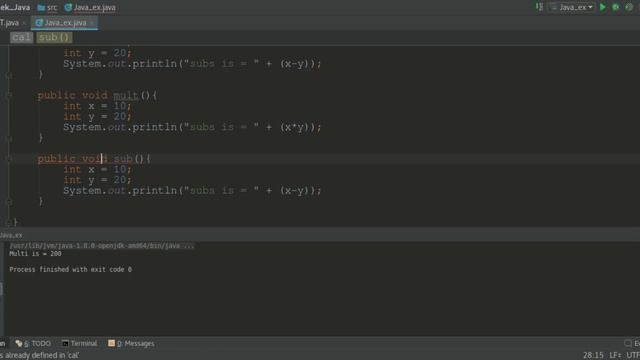
Task: Open the Terminal tool window tab
Action: point(79,343)
